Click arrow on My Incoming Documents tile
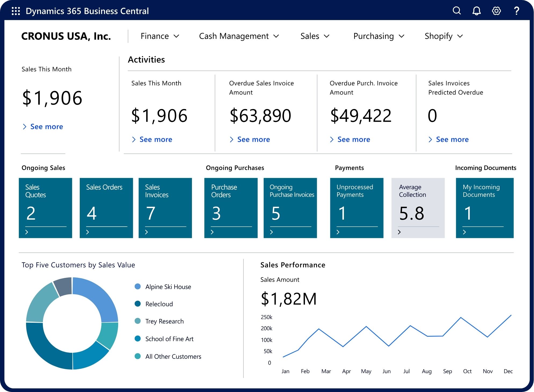The width and height of the screenshot is (534, 392). [x=464, y=232]
